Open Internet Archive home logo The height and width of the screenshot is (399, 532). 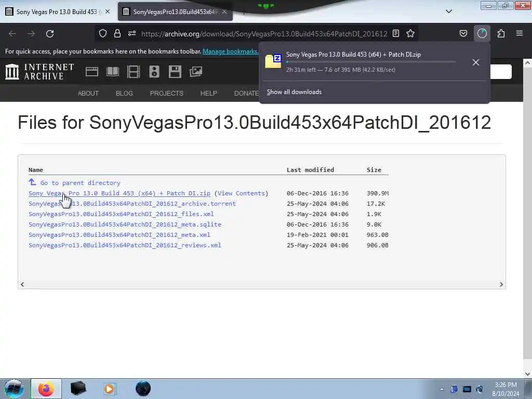[39, 72]
